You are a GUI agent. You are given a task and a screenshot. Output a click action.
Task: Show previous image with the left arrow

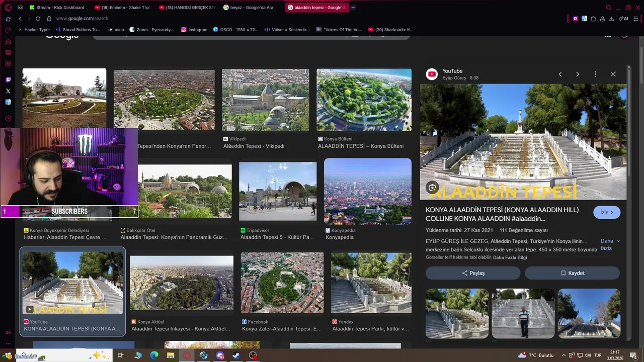560,74
